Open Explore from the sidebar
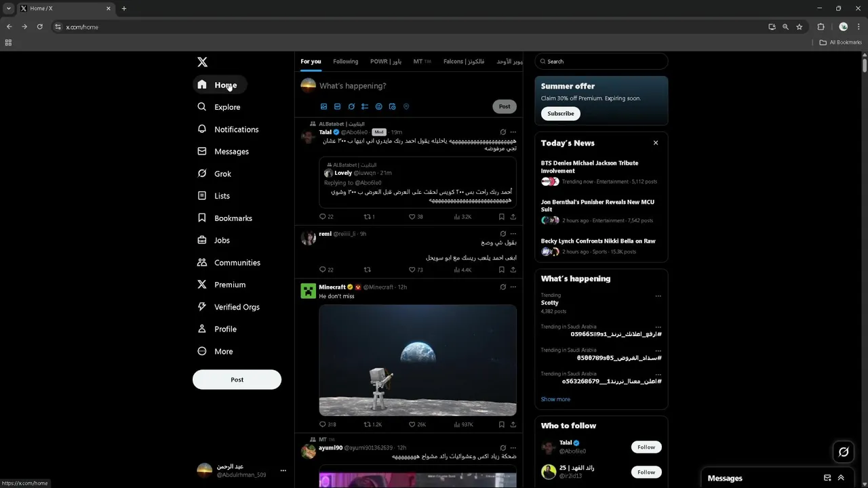The height and width of the screenshot is (488, 868). click(218, 107)
